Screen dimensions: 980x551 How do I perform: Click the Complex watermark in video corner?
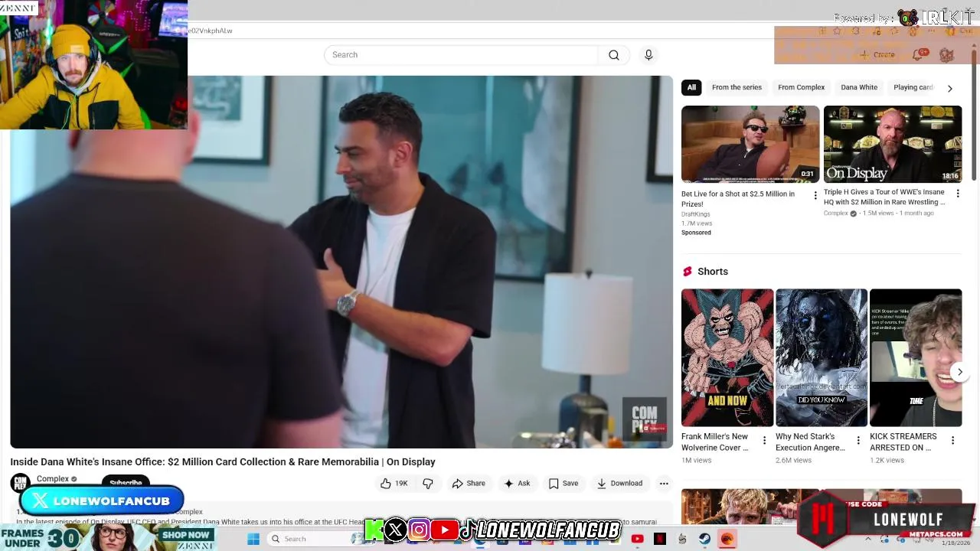click(645, 419)
